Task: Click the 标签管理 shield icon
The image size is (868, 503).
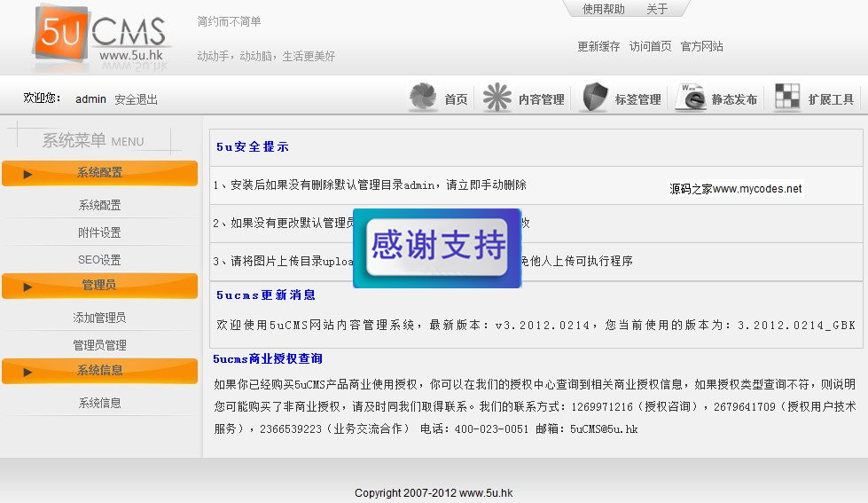Action: pos(595,98)
